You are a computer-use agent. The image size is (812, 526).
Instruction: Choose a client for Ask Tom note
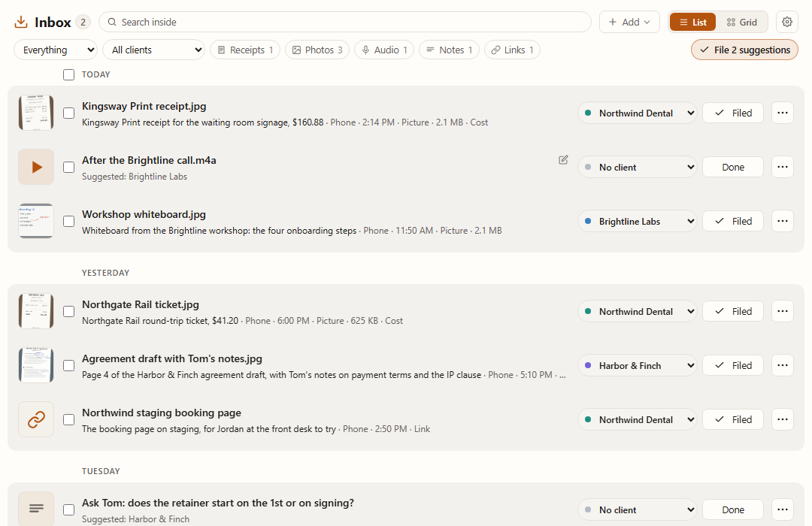click(x=637, y=509)
